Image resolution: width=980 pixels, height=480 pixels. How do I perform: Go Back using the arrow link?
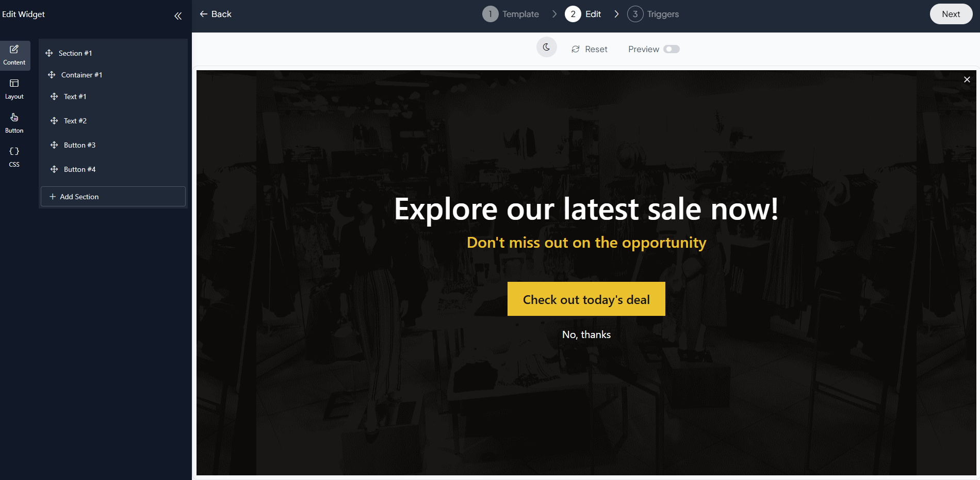pyautogui.click(x=216, y=14)
